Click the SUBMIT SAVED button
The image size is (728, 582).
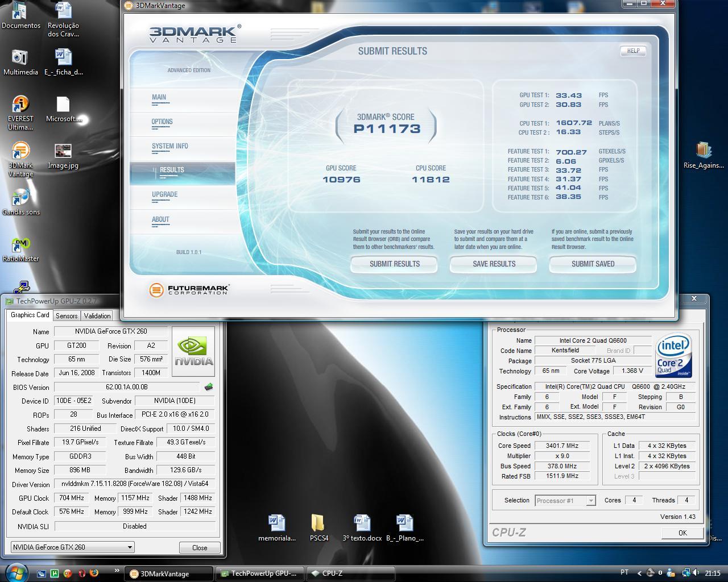(x=593, y=264)
